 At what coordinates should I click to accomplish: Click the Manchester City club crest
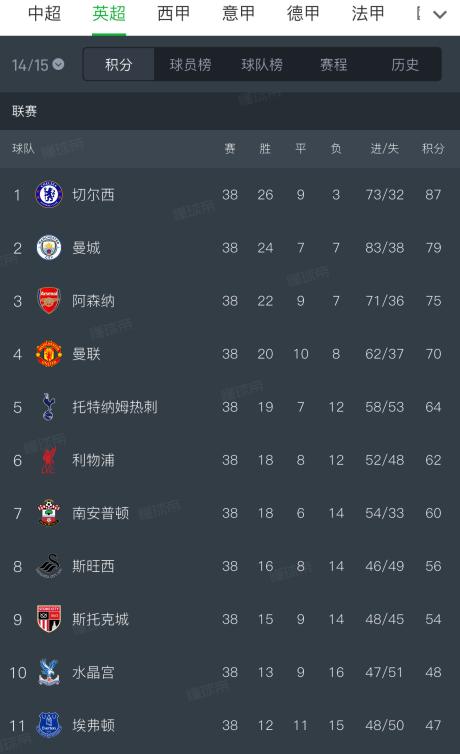[x=49, y=248]
